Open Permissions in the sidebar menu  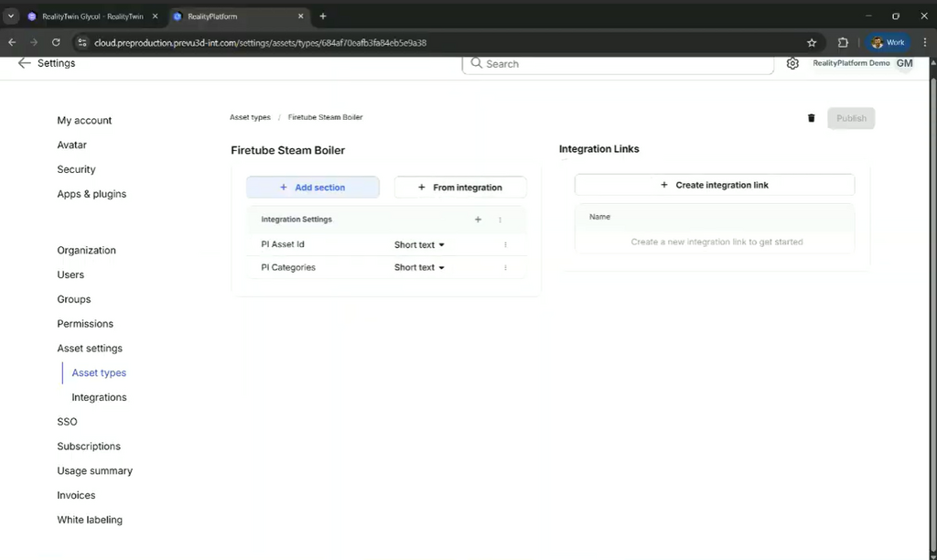click(85, 324)
